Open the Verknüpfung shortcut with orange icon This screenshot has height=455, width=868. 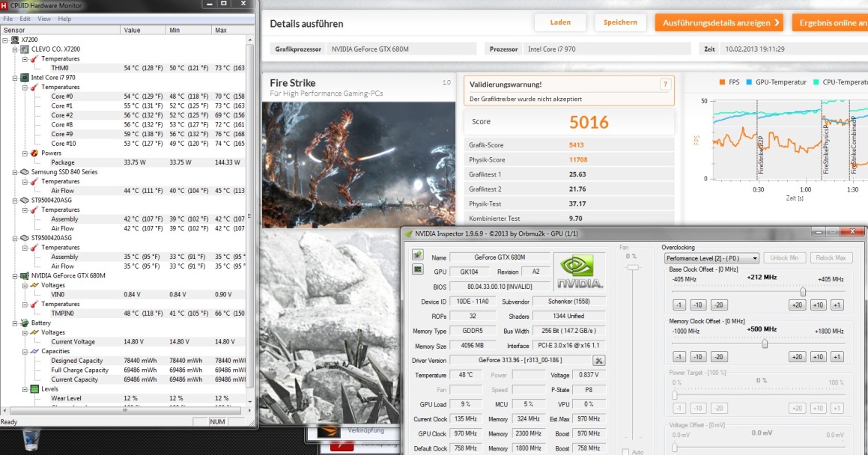[x=328, y=430]
